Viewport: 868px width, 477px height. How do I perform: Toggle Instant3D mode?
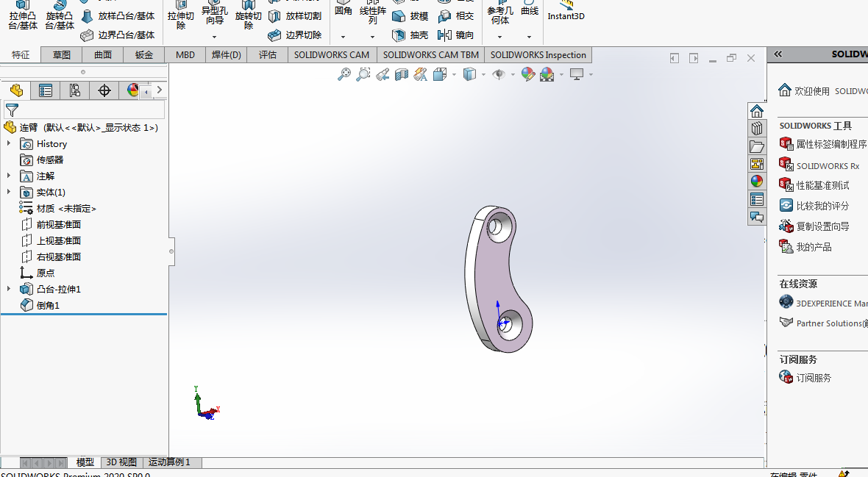(566, 11)
